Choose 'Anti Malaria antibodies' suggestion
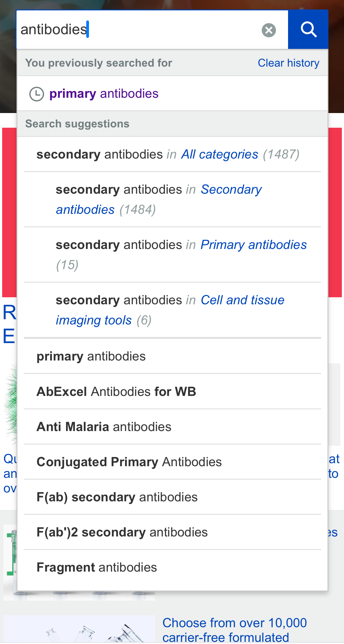 104,426
